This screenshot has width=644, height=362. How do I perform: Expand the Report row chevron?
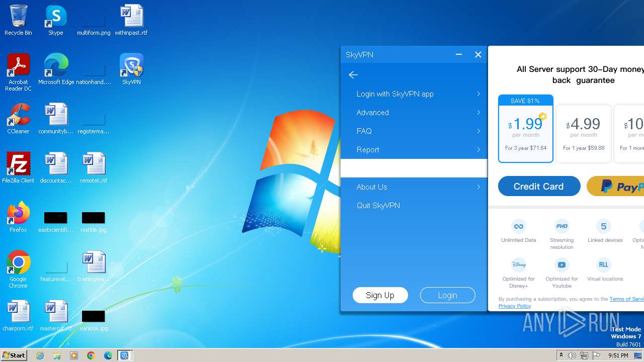click(x=478, y=150)
